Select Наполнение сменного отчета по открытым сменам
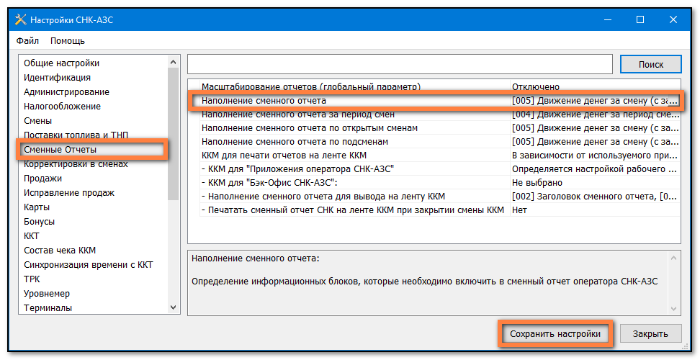This screenshot has height=360, width=700. point(440,128)
